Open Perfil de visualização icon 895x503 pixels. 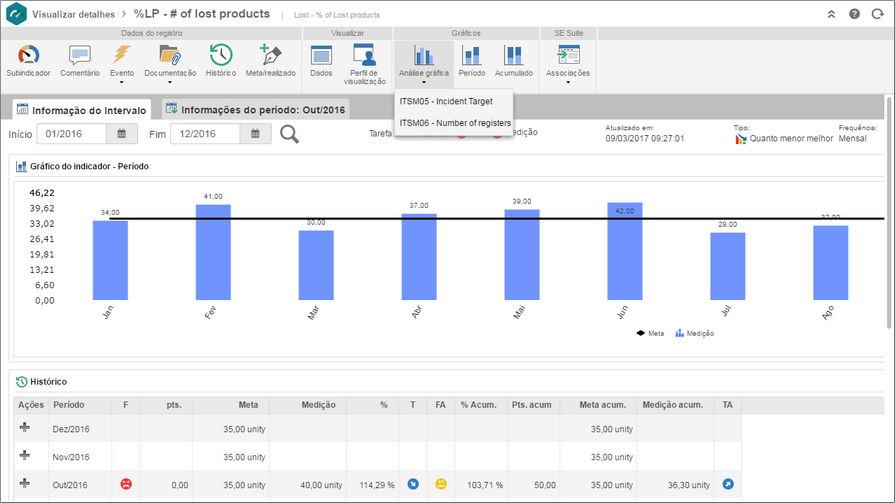[x=364, y=55]
